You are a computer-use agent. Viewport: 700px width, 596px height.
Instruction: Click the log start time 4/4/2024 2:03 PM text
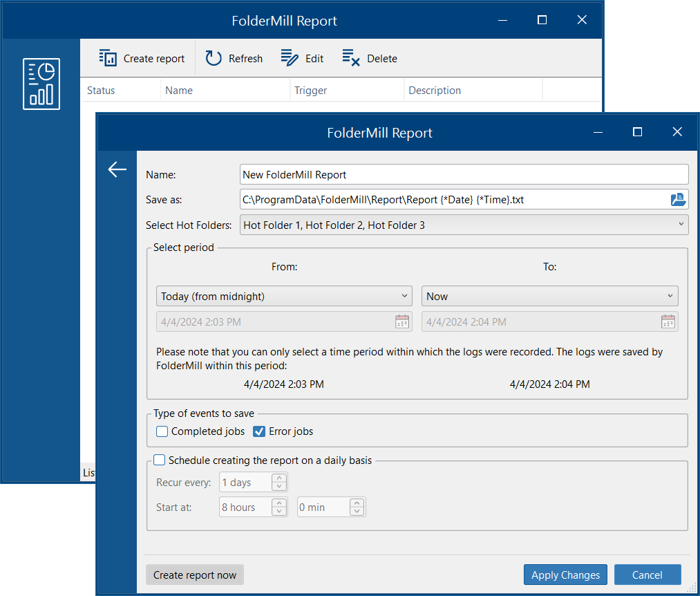(x=284, y=384)
